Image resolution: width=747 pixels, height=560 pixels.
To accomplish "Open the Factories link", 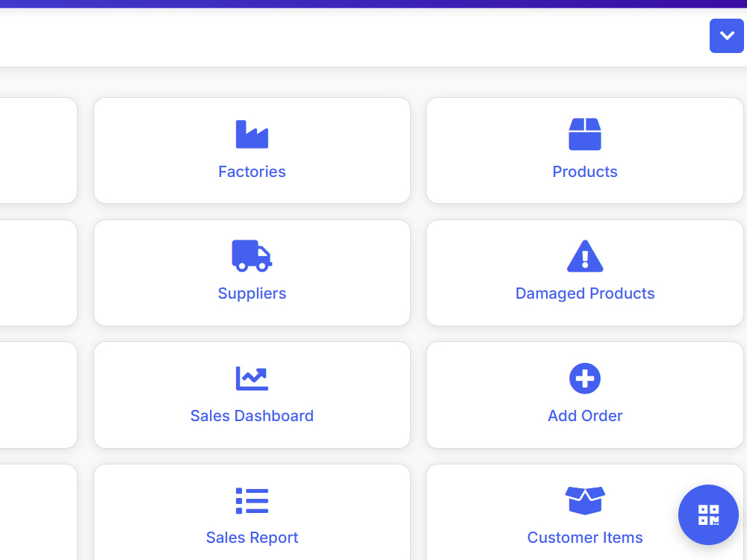I will pyautogui.click(x=252, y=172).
